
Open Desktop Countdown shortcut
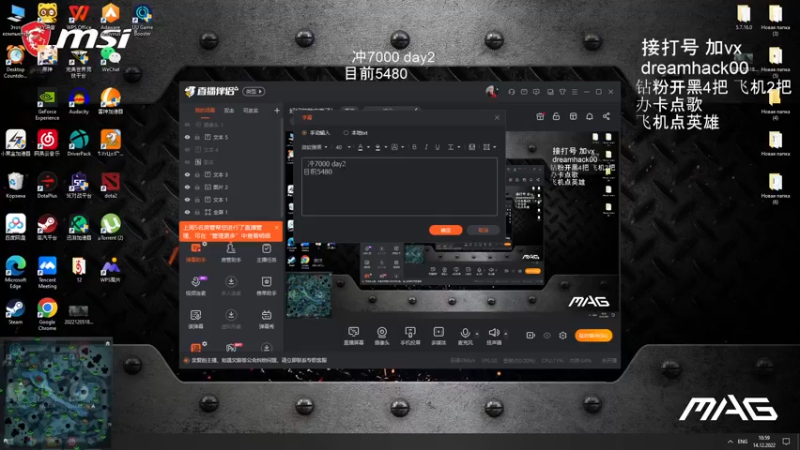[15, 61]
